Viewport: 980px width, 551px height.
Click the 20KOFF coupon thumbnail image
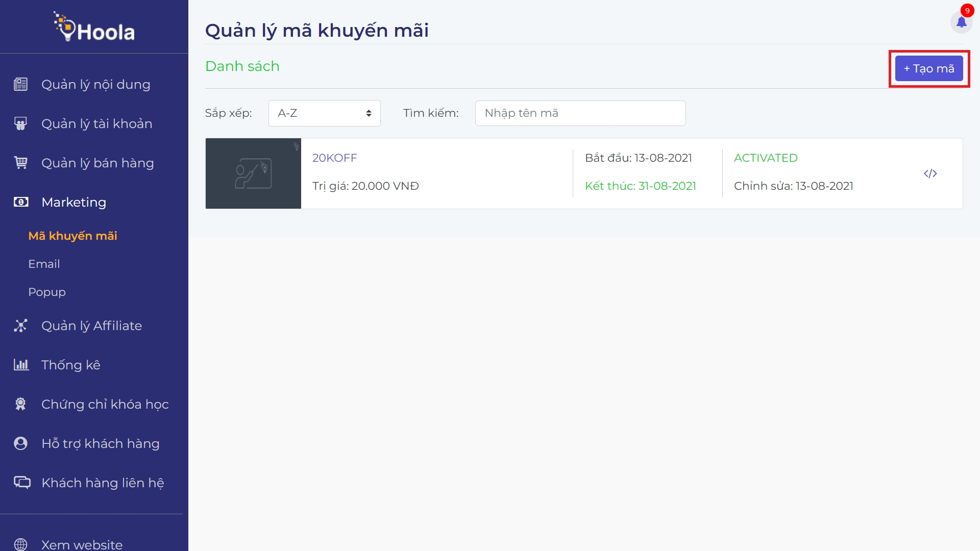(x=253, y=173)
